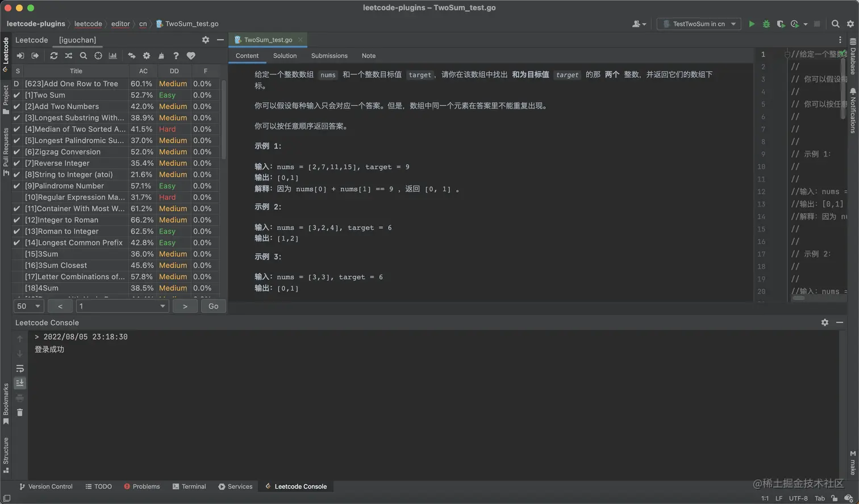Image resolution: width=859 pixels, height=504 pixels.
Task: Open the Version Control tool window
Action: pos(46,486)
